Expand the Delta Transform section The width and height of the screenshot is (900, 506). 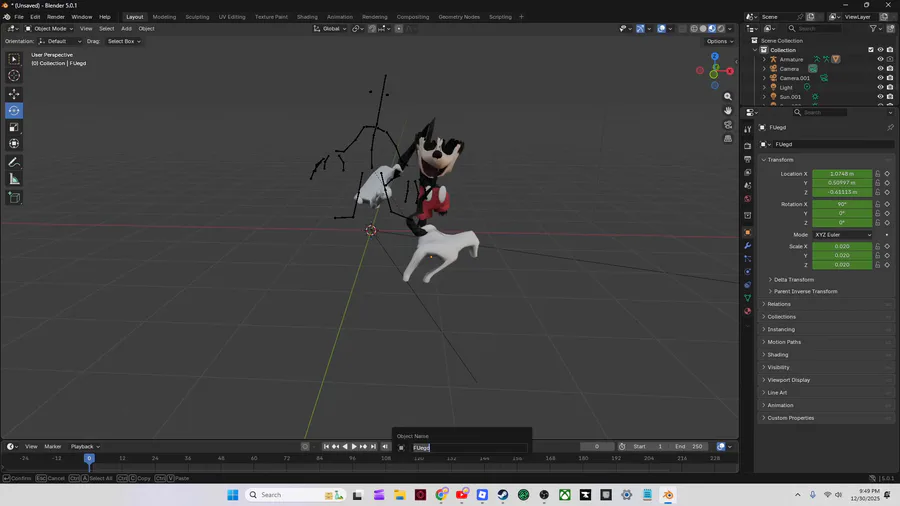click(794, 279)
